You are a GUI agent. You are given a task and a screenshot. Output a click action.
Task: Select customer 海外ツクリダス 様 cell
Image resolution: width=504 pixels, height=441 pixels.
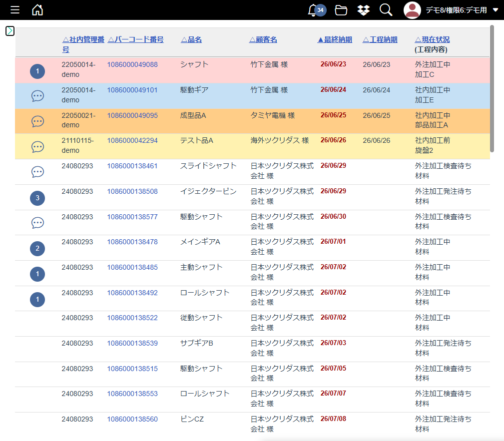(280, 140)
